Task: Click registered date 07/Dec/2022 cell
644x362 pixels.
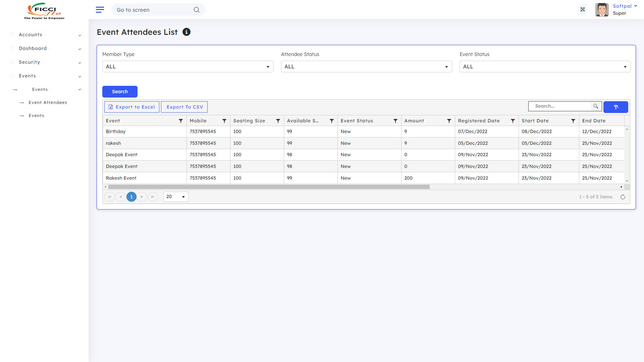Action: click(487, 132)
